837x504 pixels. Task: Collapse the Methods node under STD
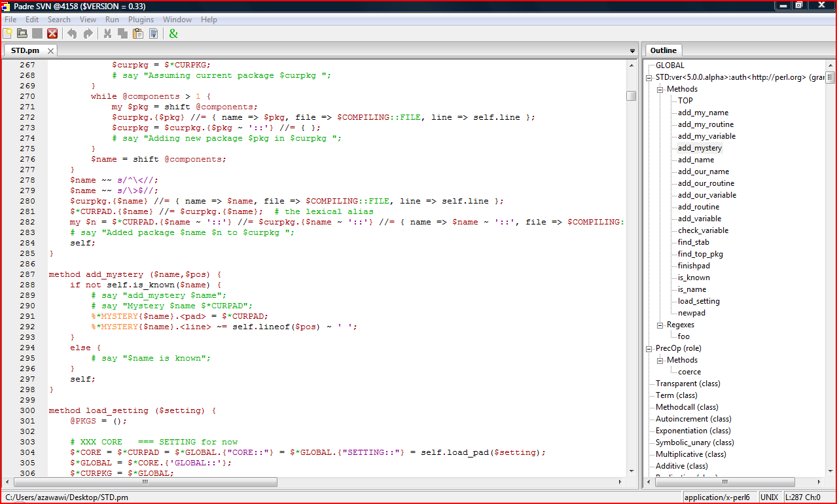(x=660, y=89)
